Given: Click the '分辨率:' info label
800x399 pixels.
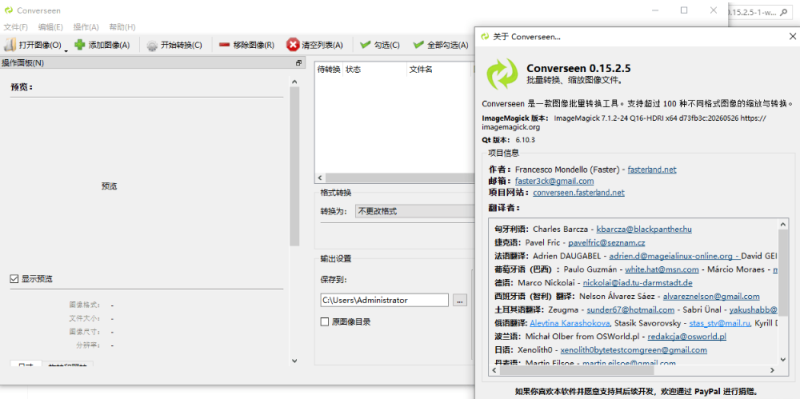Looking at the screenshot, I should 89,345.
